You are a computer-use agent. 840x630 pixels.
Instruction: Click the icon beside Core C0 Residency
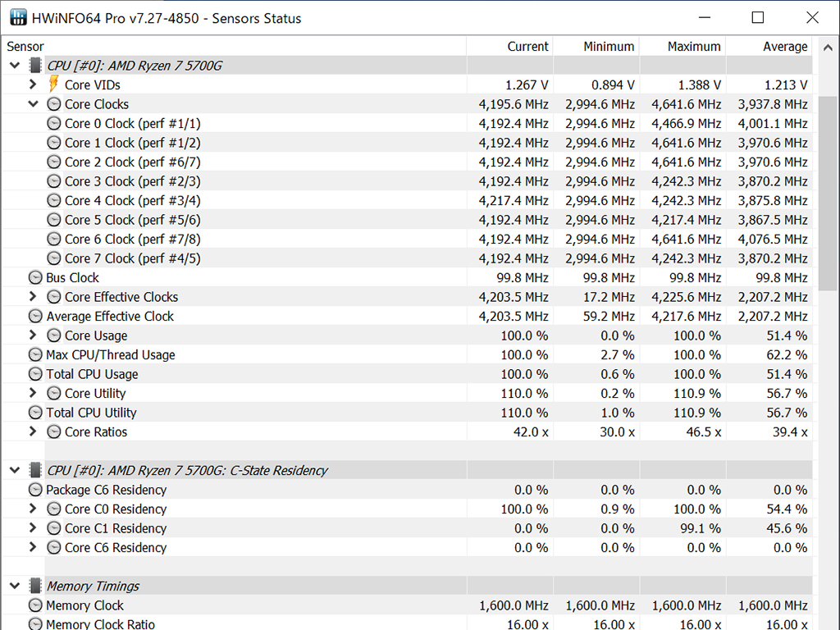53,509
